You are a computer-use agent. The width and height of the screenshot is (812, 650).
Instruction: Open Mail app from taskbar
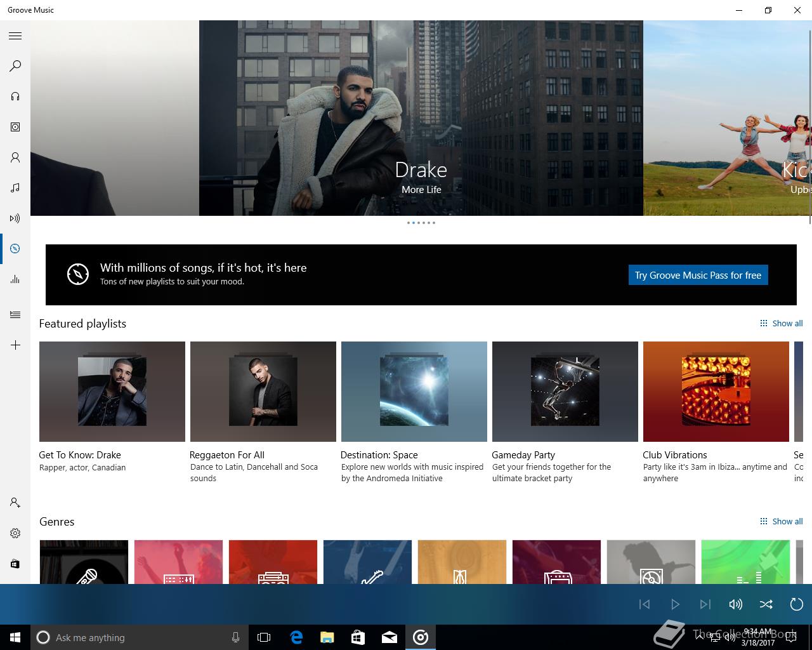pos(390,637)
